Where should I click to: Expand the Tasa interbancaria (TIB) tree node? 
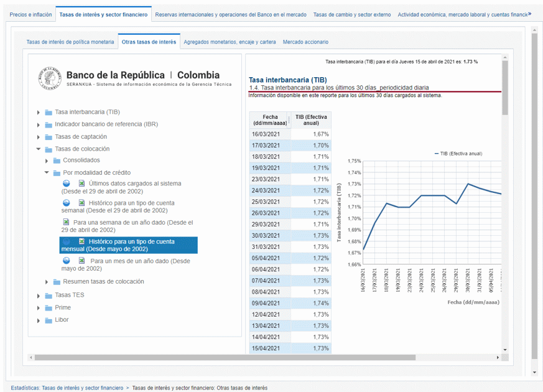pos(39,113)
